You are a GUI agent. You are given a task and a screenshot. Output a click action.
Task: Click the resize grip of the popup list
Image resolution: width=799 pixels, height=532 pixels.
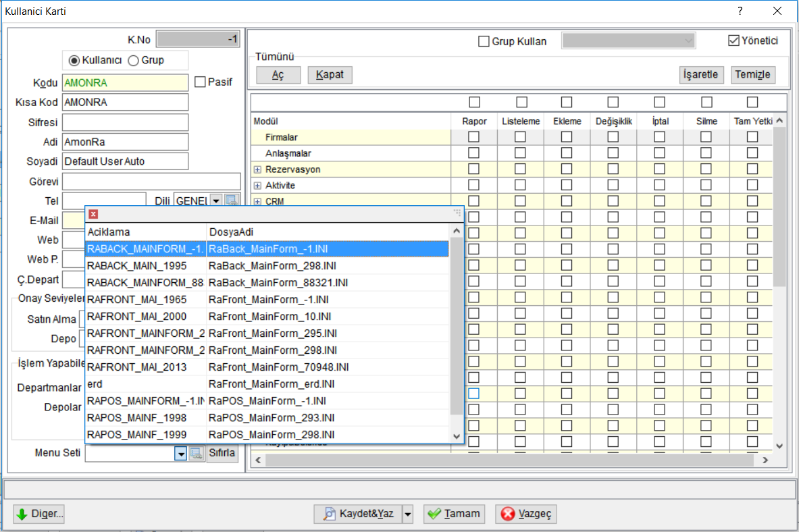point(457,213)
